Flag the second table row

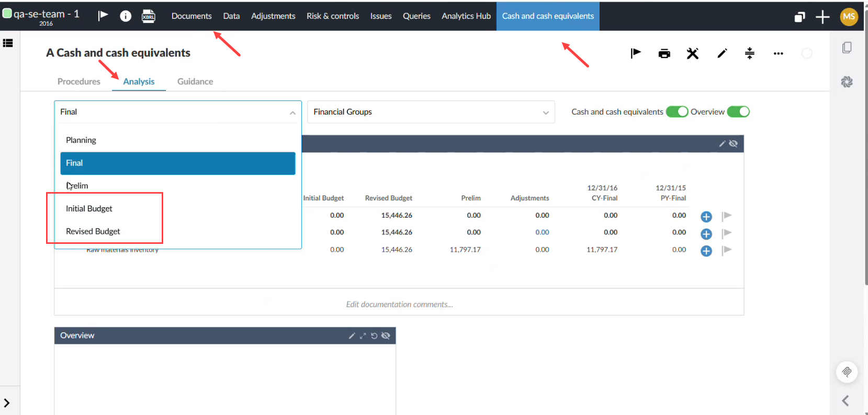[726, 233]
